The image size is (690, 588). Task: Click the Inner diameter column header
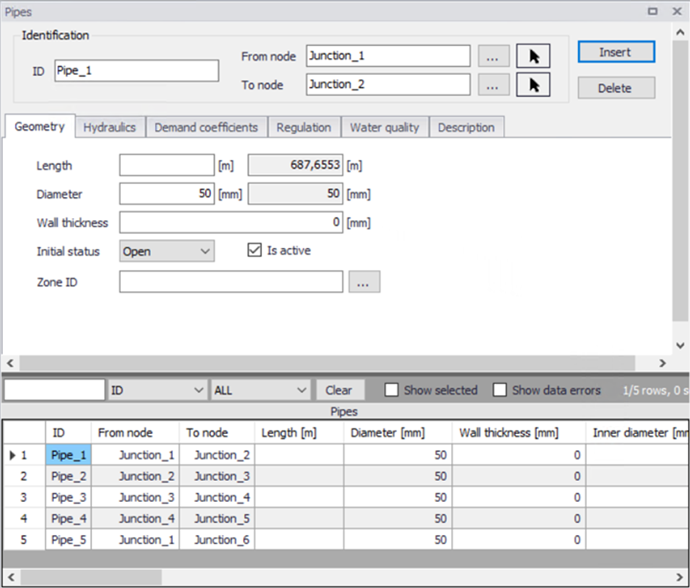pyautogui.click(x=637, y=433)
